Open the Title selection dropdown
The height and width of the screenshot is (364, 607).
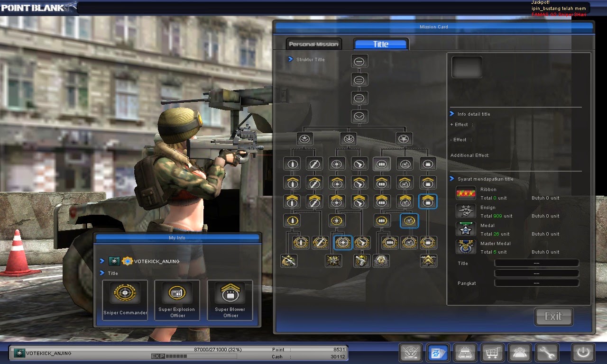click(x=536, y=263)
